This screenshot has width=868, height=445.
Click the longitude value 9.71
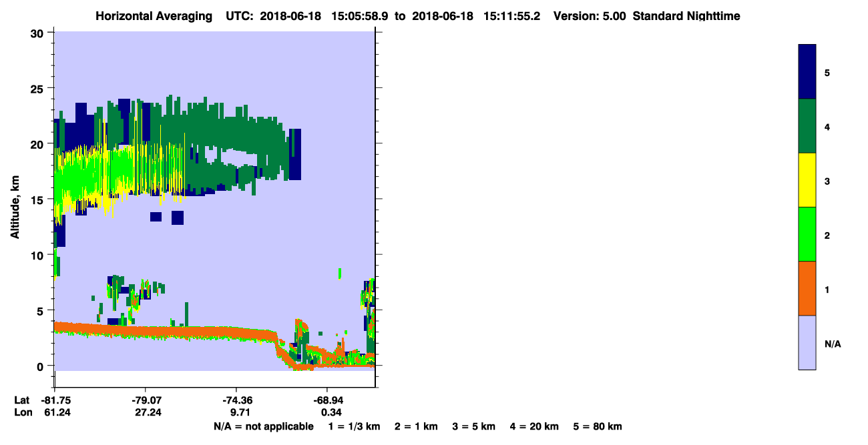pyautogui.click(x=239, y=412)
